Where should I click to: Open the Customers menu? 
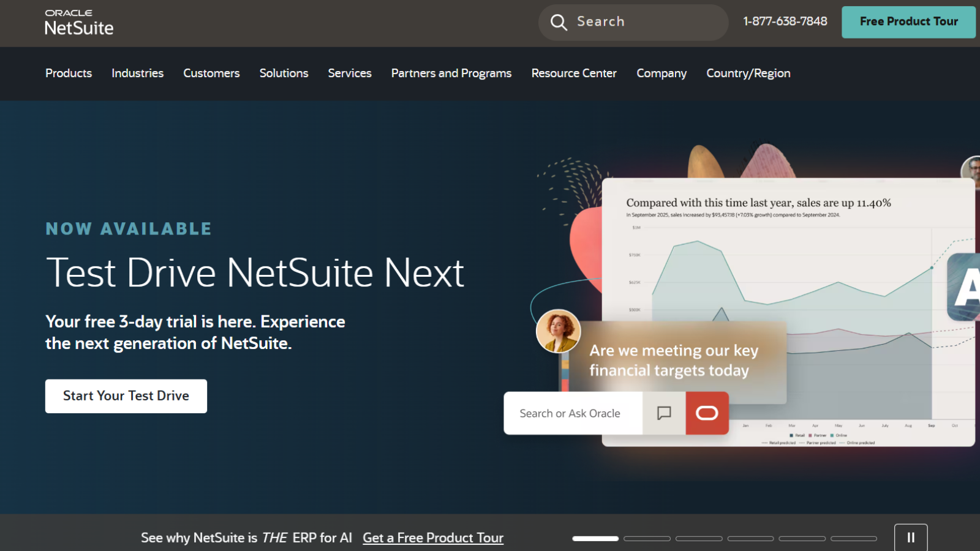pos(211,73)
